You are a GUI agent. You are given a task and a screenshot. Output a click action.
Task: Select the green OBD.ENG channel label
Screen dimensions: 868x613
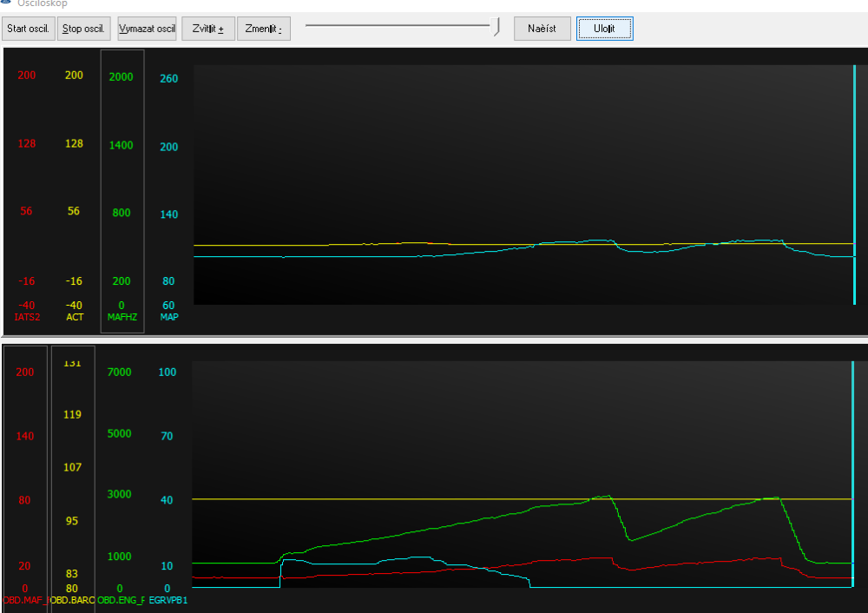[121, 600]
